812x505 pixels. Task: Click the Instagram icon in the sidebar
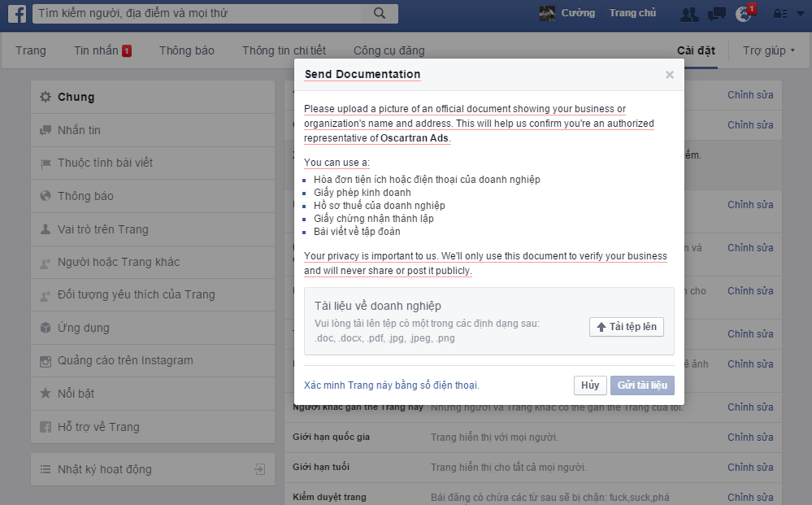[x=46, y=361]
